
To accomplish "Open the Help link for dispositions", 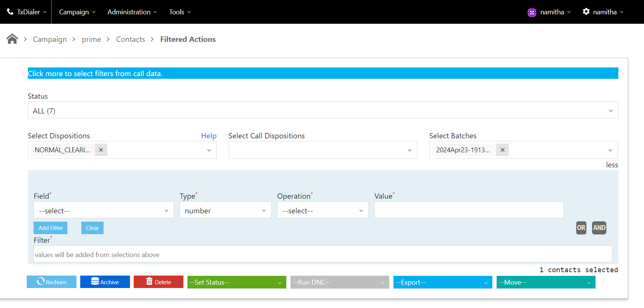I will pyautogui.click(x=209, y=136).
